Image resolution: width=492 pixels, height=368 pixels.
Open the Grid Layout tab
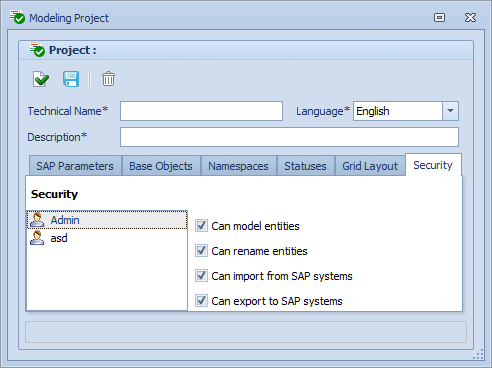370,166
